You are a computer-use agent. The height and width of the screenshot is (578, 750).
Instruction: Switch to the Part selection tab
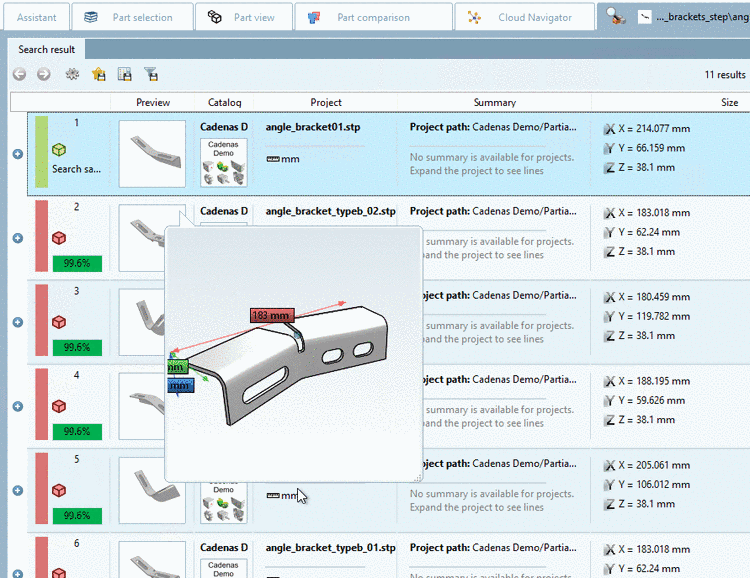click(x=130, y=17)
